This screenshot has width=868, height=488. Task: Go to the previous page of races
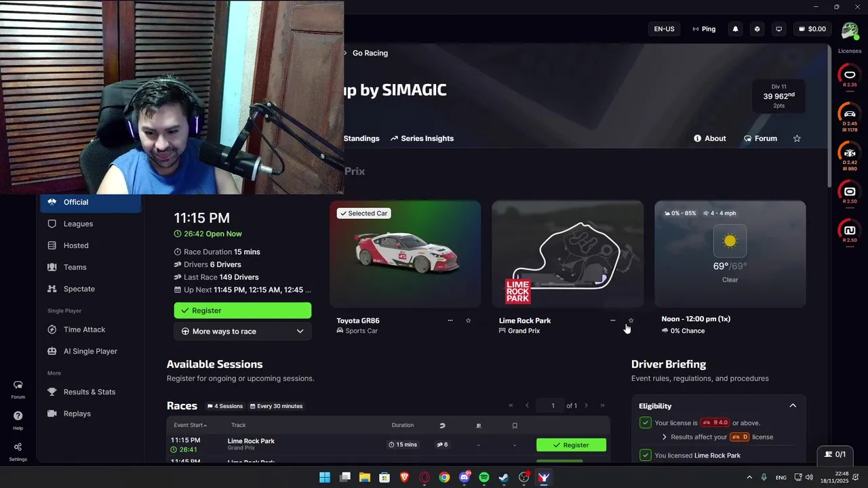527,405
